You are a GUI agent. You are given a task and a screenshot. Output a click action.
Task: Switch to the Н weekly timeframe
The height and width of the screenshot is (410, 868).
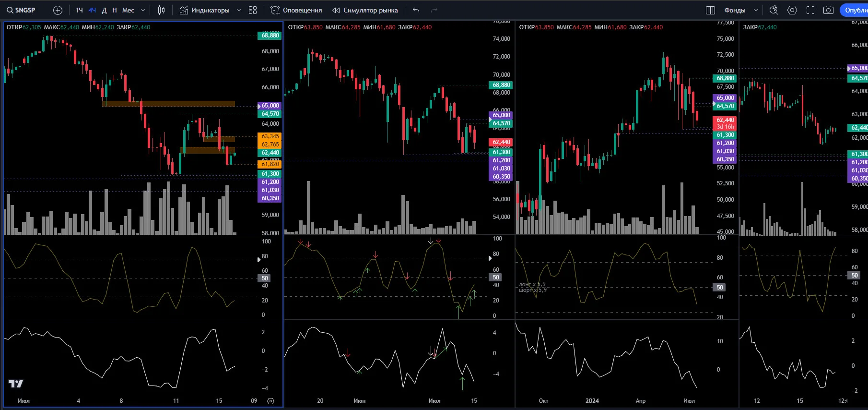[x=114, y=10]
